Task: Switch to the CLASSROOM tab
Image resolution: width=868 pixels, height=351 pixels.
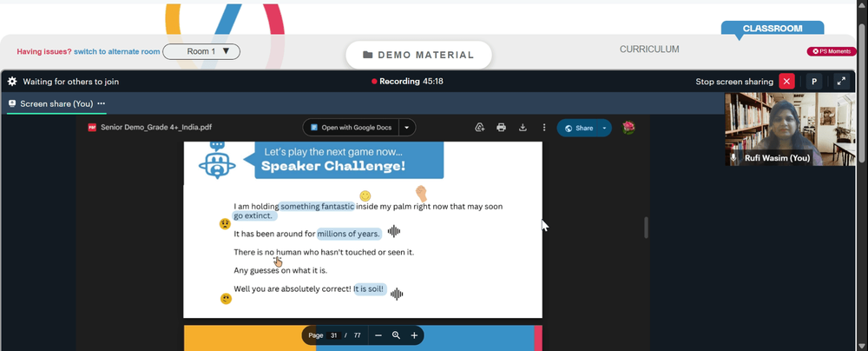Action: coord(773,29)
